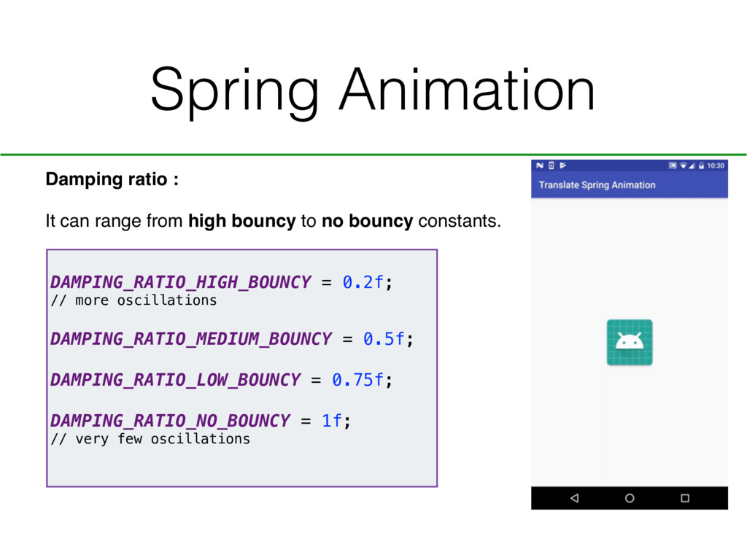
Task: Tap the Android home circle button
Action: (630, 498)
